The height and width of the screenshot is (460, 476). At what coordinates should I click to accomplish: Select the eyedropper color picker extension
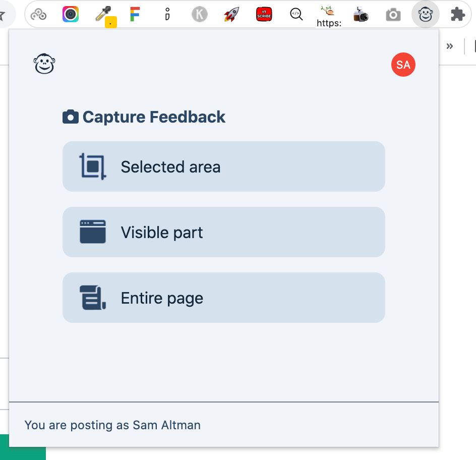point(104,14)
